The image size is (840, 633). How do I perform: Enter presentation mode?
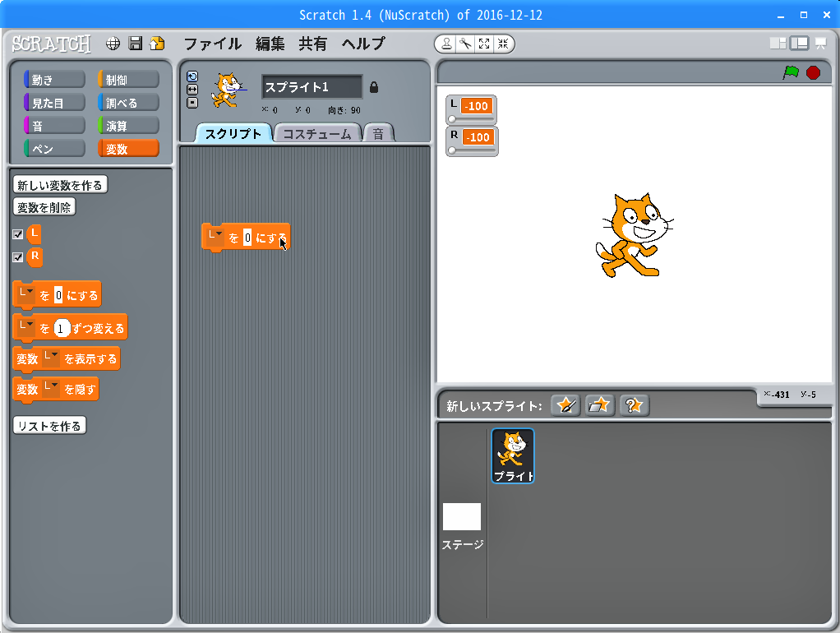pos(821,44)
